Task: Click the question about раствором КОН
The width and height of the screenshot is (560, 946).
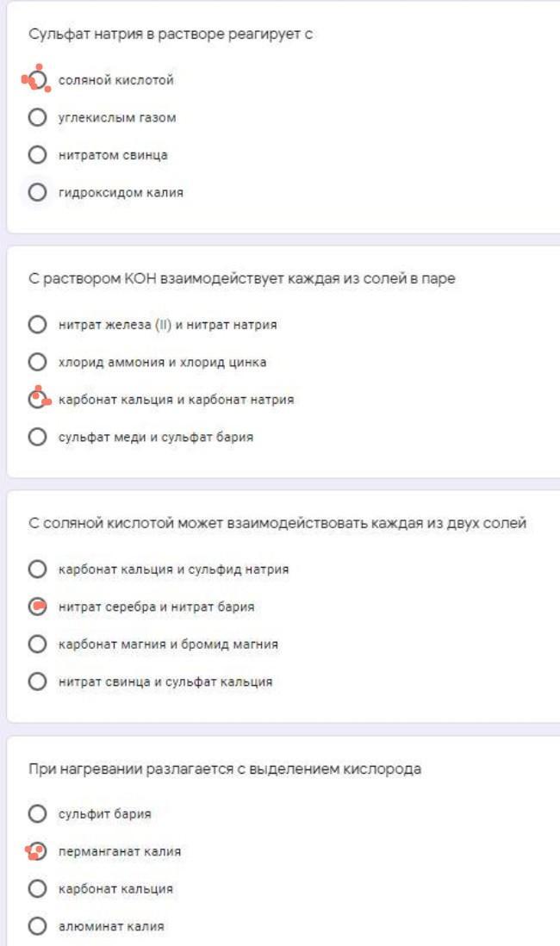Action: [242, 280]
